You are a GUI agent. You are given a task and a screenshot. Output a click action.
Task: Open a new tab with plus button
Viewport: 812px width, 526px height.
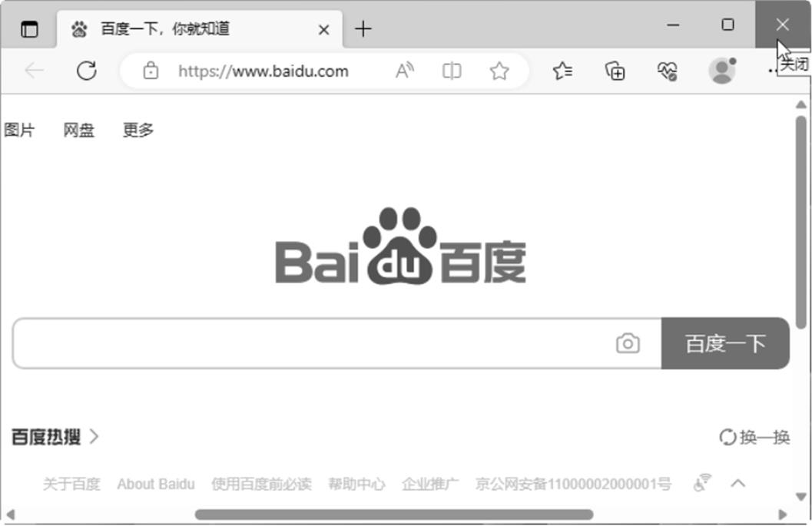point(363,29)
